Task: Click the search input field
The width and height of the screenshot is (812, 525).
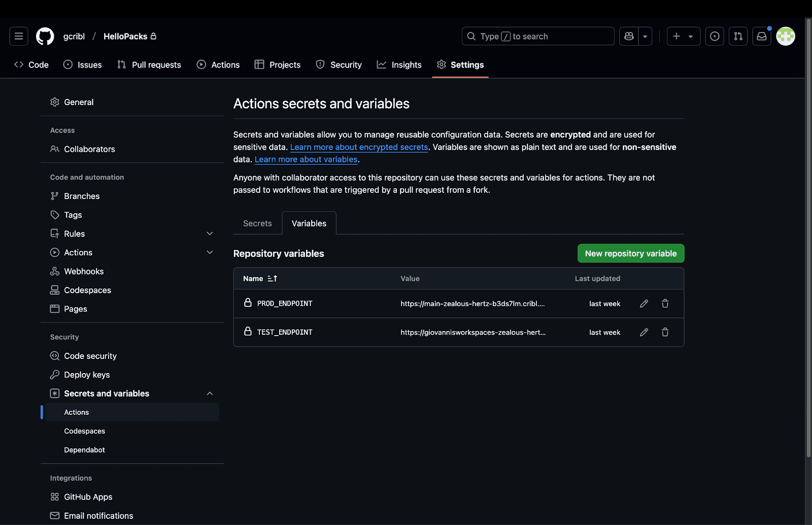Action: click(x=538, y=36)
